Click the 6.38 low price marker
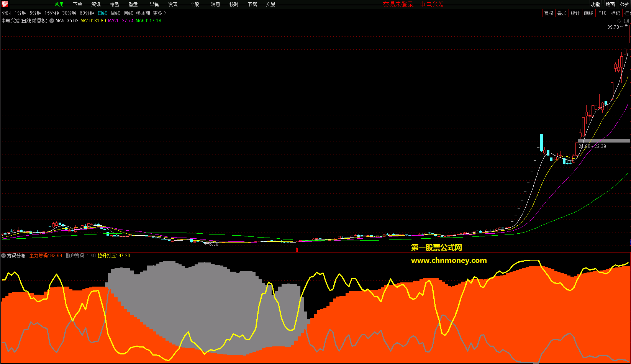The image size is (631, 364). click(213, 244)
